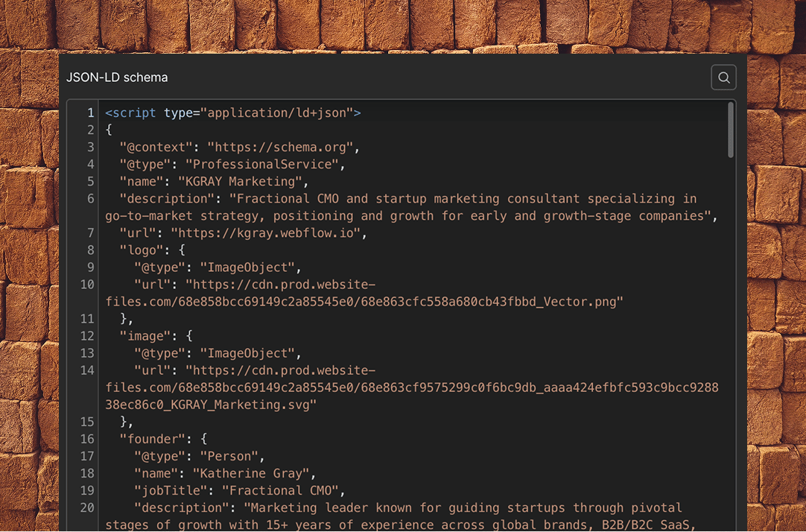The height and width of the screenshot is (532, 806).
Task: Click line number 1 in the gutter
Action: 90,113
